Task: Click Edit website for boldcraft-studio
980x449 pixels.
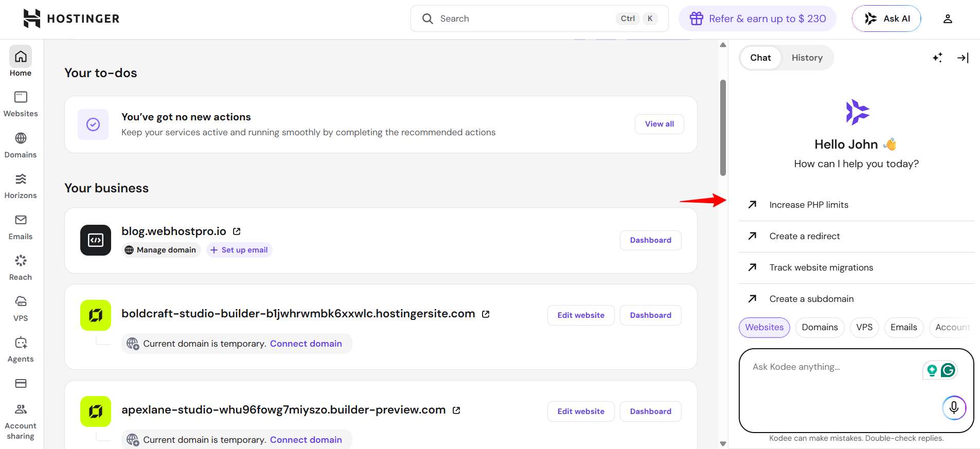Action: click(x=581, y=315)
